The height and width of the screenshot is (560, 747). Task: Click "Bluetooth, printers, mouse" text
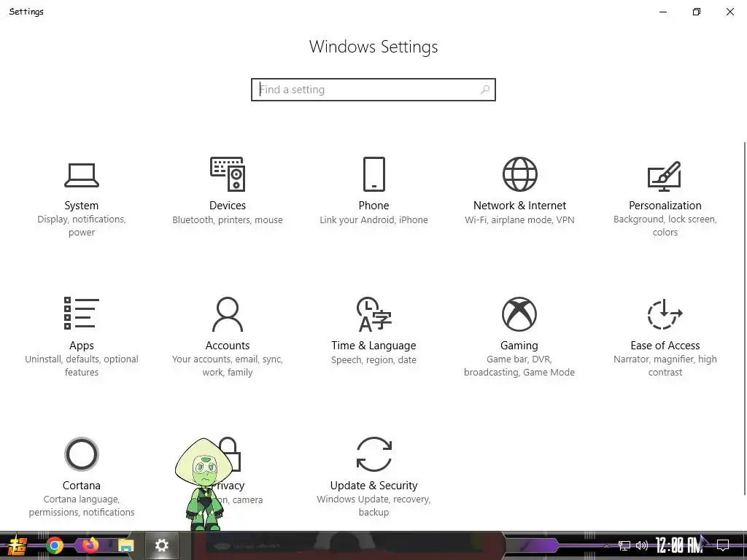coord(228,220)
